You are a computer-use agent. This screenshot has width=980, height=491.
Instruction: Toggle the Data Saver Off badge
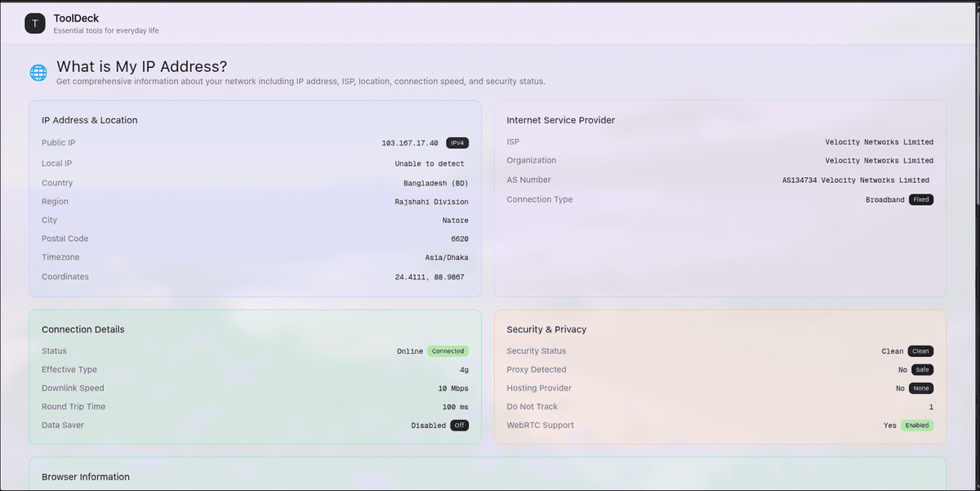click(x=459, y=425)
